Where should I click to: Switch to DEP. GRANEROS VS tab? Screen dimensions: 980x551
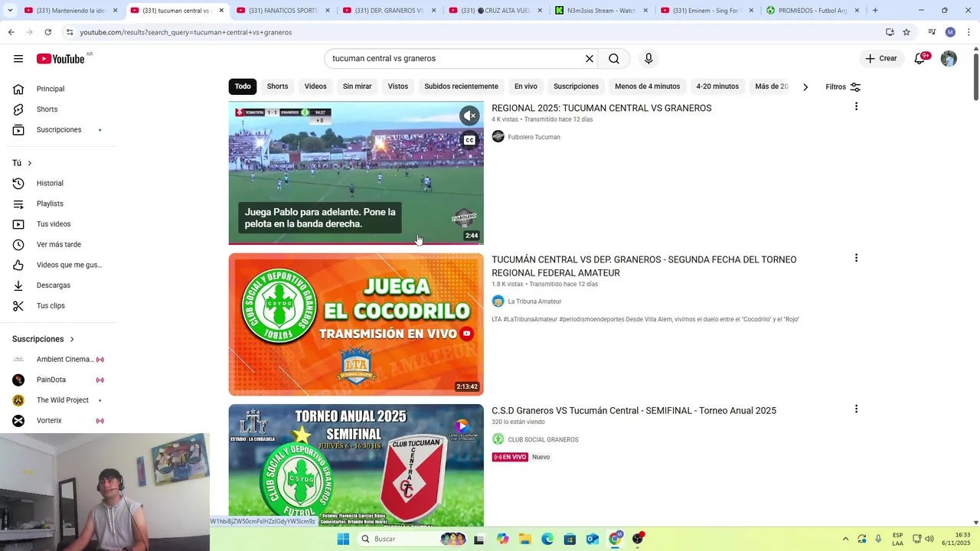pyautogui.click(x=390, y=11)
